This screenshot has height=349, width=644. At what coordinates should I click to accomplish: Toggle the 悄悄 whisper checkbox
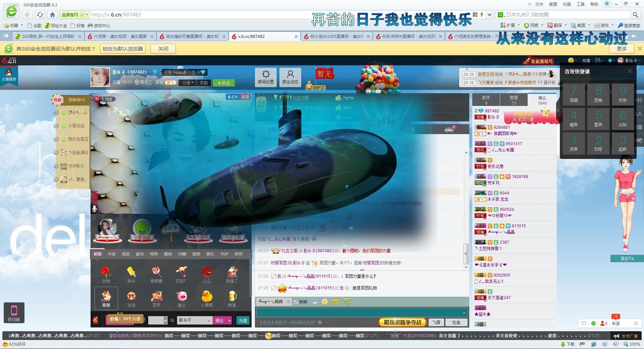tap(296, 302)
